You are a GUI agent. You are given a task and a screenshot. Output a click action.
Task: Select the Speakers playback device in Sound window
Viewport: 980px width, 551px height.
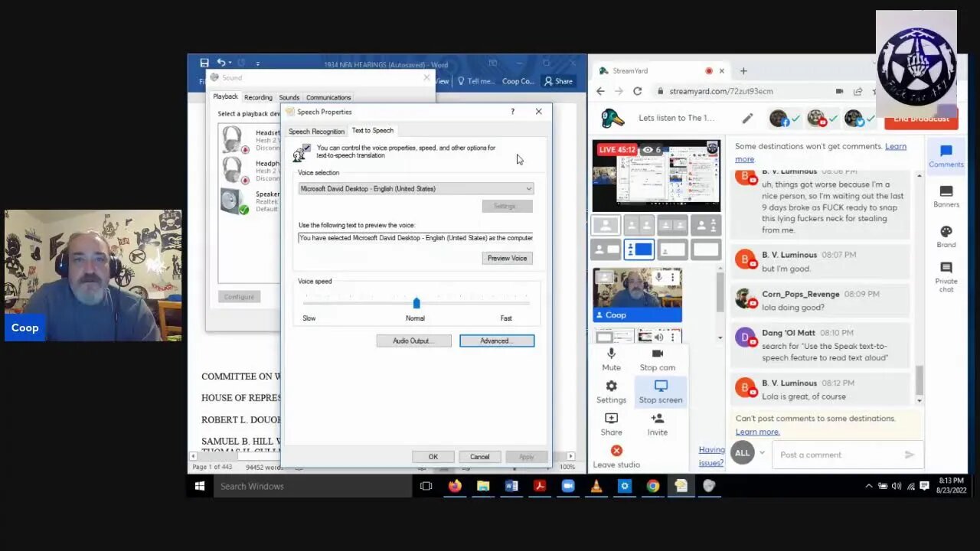tap(250, 201)
